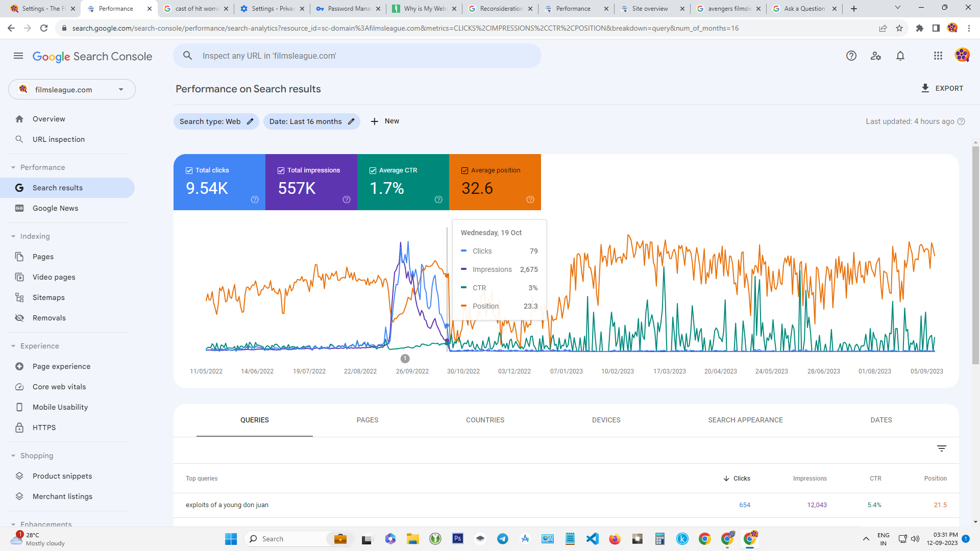This screenshot has height=551, width=980.
Task: Open the notifications bell
Action: (x=900, y=56)
